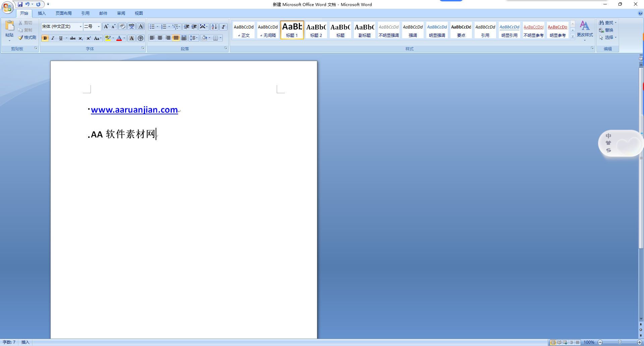Image resolution: width=644 pixels, height=346 pixels.
Task: Click the center alignment icon
Action: [160, 38]
